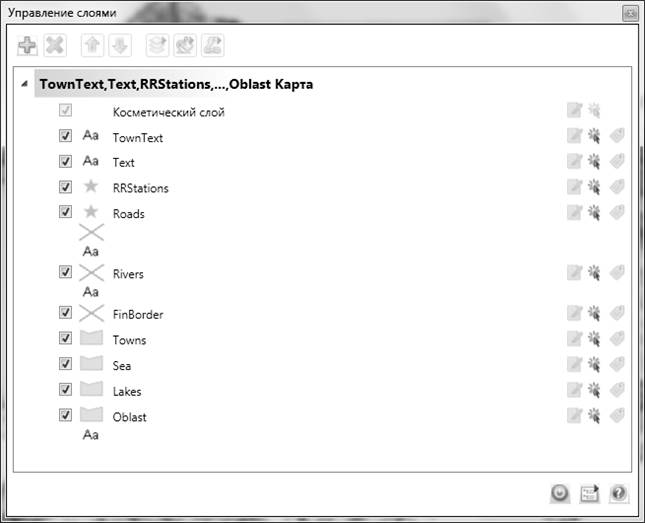Toggle selectable icon for Oblast layer

coord(594,415)
